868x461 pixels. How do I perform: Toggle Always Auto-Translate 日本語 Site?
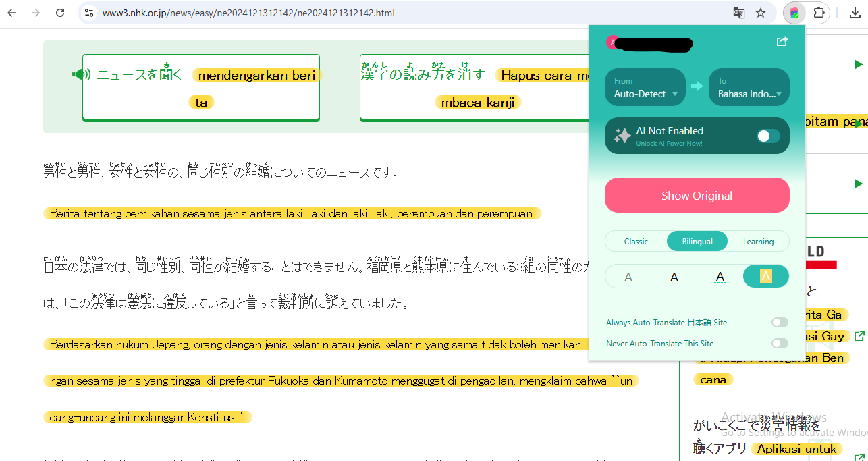[779, 323]
